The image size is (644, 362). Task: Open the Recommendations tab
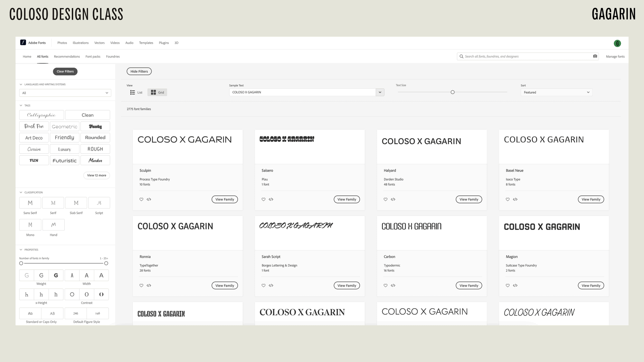pos(67,57)
